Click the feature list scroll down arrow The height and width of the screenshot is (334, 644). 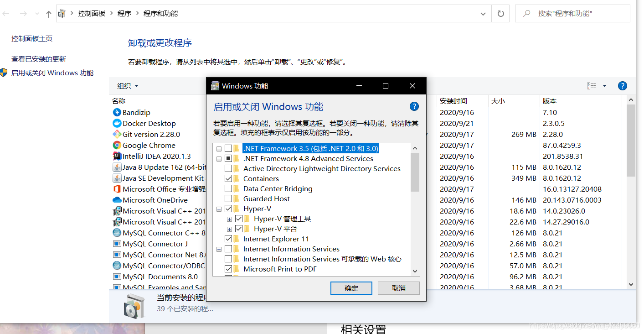click(415, 271)
